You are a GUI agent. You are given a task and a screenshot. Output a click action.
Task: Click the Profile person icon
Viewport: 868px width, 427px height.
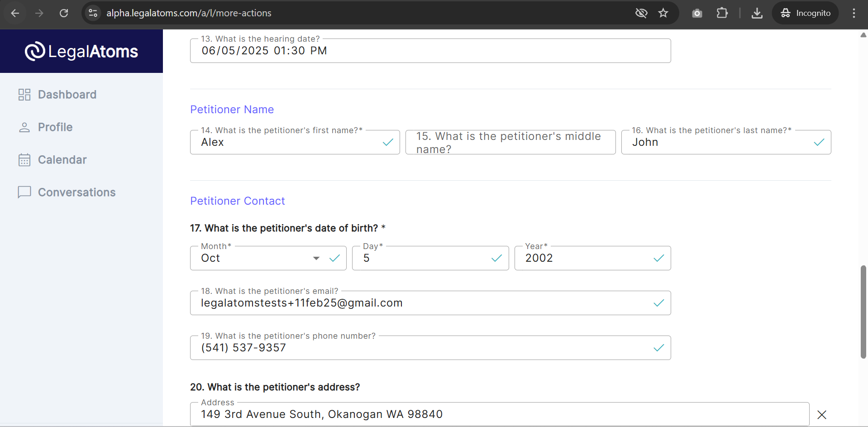click(24, 127)
